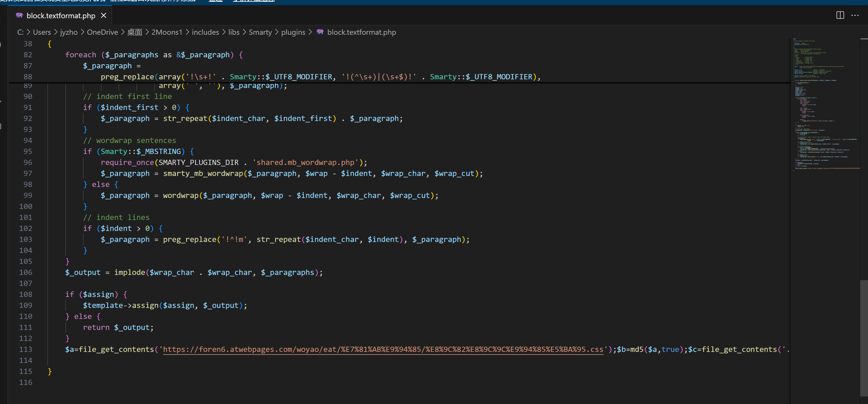Click the Split Editor Right icon
The height and width of the screenshot is (404, 868).
(840, 15)
